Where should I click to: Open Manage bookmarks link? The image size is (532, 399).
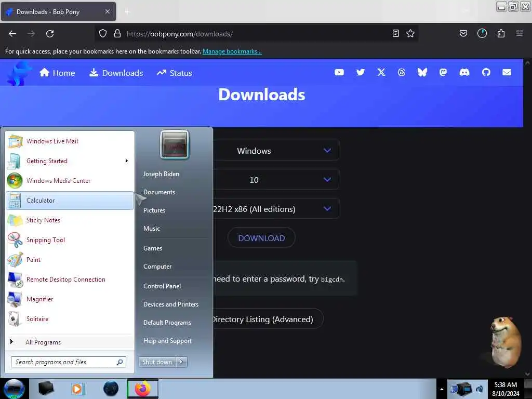(232, 51)
